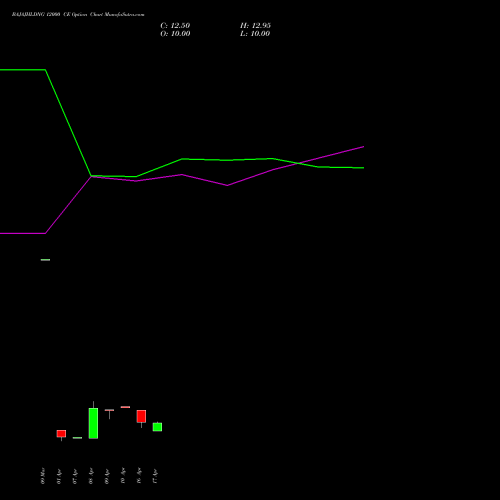
Task: Click the 09 Mar date label
Action: coord(43,476)
